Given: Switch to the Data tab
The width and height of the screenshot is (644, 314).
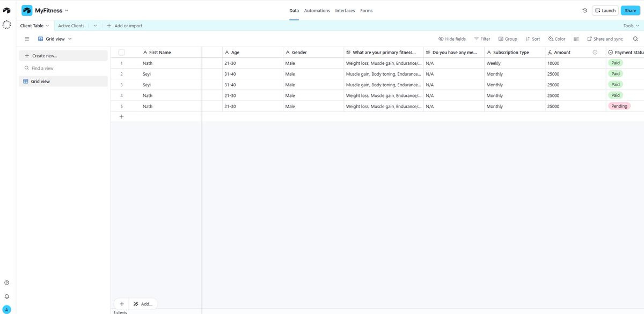Looking at the screenshot, I should point(294,11).
